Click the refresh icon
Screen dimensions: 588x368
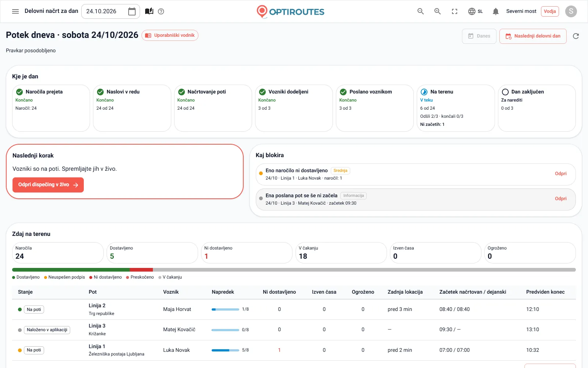576,36
